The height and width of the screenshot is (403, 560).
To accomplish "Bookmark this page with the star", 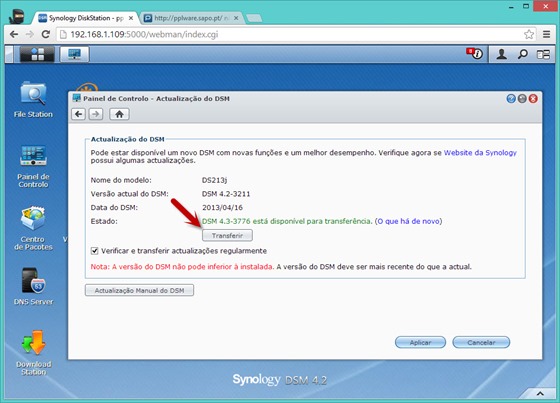I will [529, 34].
